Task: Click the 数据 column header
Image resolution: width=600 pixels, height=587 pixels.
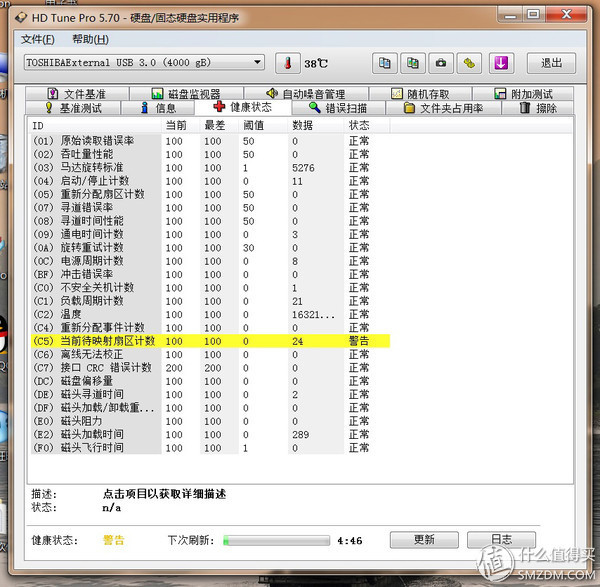Action: (x=316, y=126)
